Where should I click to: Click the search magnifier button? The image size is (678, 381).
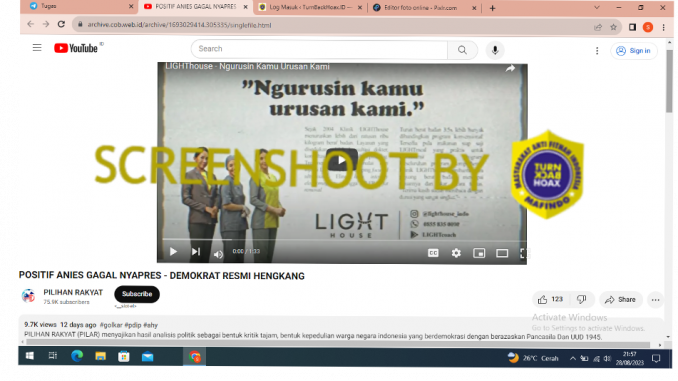462,50
